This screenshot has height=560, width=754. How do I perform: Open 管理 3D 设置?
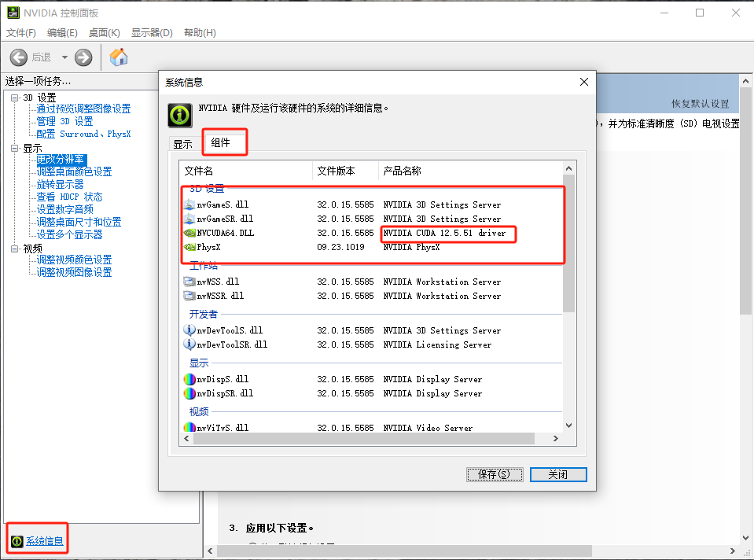click(x=64, y=121)
